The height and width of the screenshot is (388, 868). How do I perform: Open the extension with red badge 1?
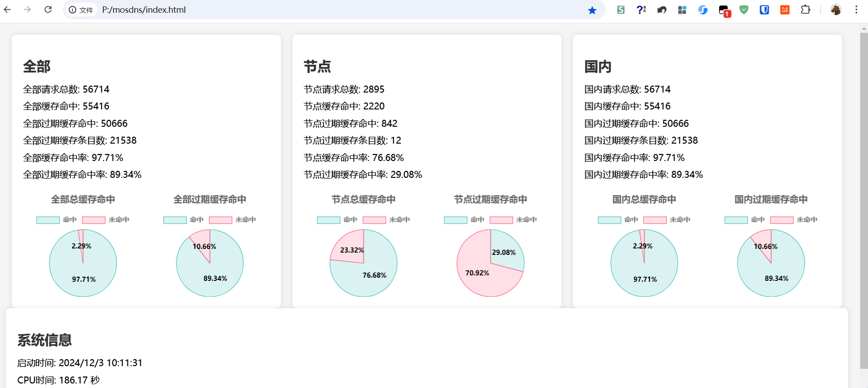tap(724, 11)
